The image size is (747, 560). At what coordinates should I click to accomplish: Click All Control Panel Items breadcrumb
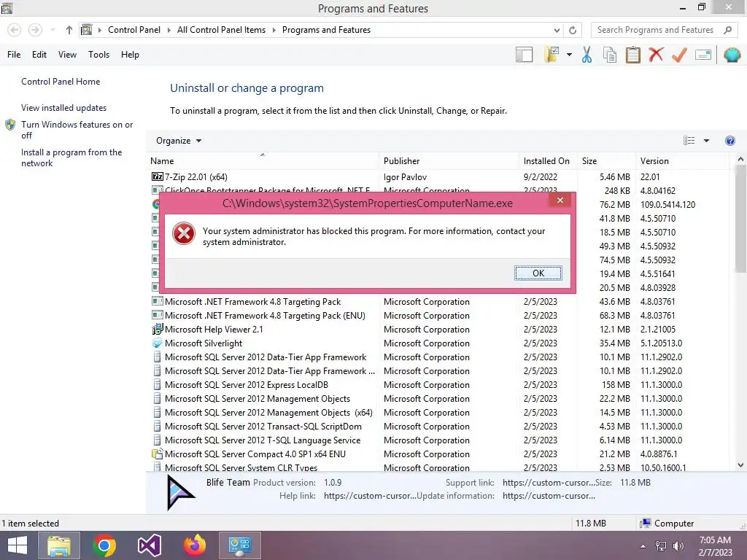coord(221,30)
